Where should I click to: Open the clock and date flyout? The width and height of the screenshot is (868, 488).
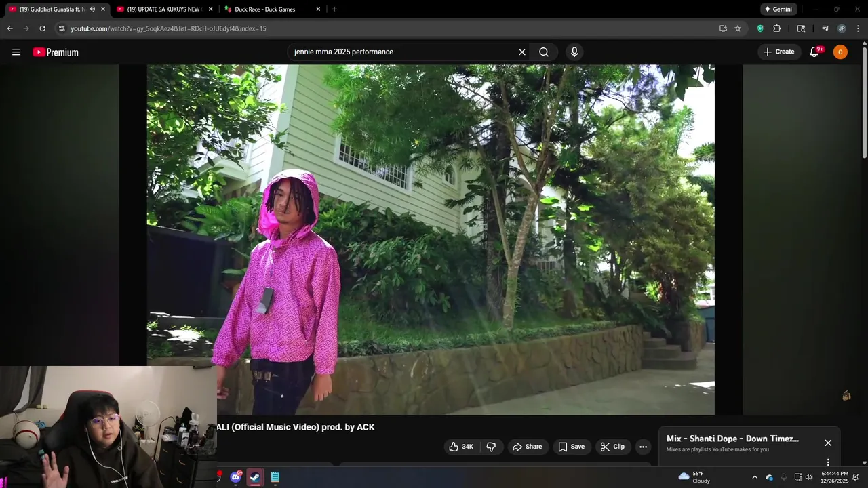835,477
